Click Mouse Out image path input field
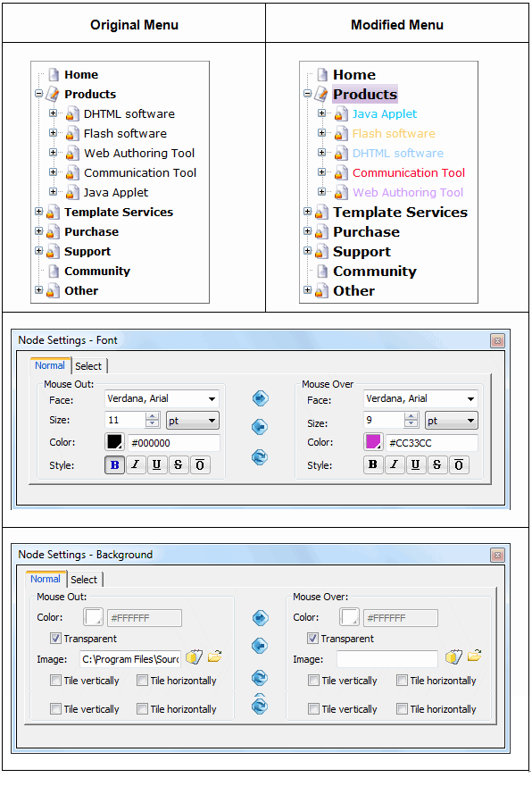The width and height of the screenshot is (532, 786). pyautogui.click(x=130, y=658)
